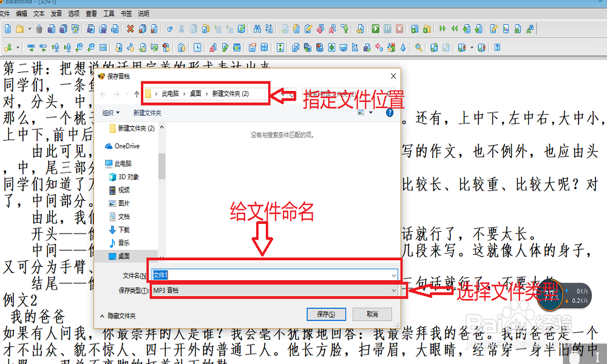This screenshot has height=364, width=607.
Task: Click 桌面 in the address breadcrumb
Action: tap(195, 93)
